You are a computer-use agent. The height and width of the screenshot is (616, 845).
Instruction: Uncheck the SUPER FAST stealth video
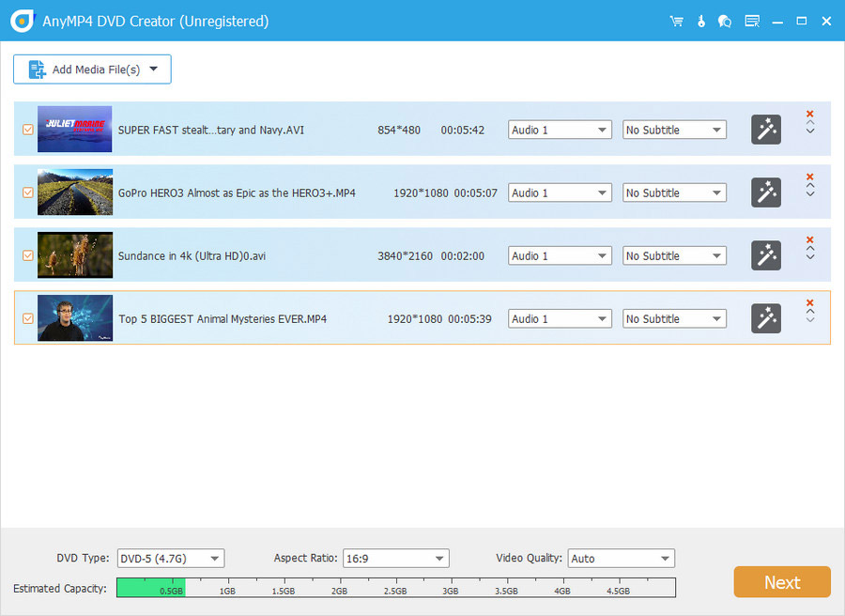click(x=27, y=130)
